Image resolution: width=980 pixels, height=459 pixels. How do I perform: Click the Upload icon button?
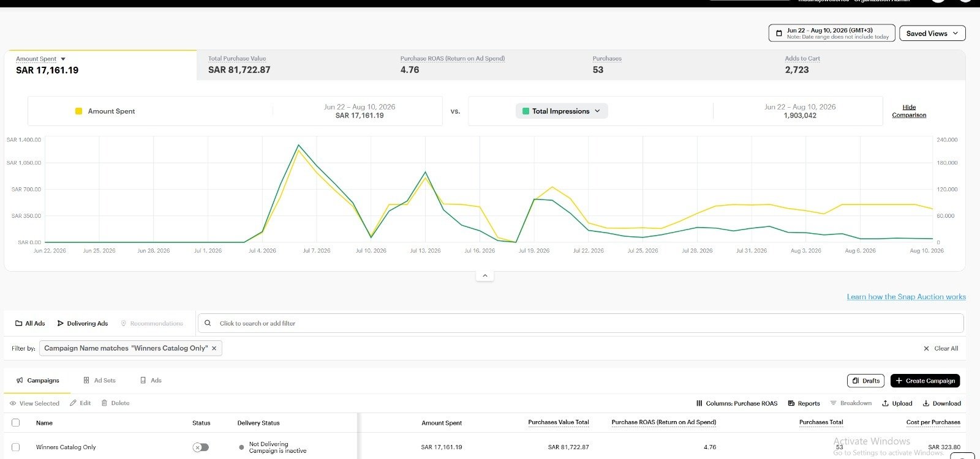click(885, 403)
